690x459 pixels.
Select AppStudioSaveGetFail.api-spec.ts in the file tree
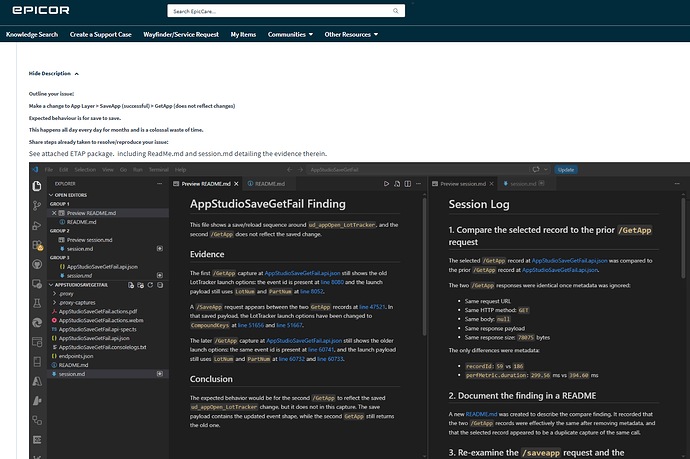coord(94,330)
